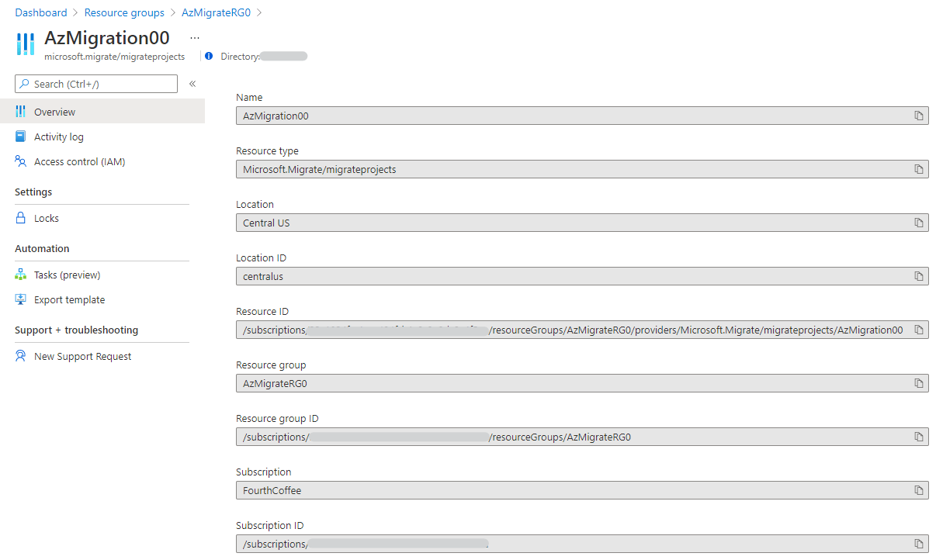Click the AzMigration00 migrate project icon
This screenshot has width=936, height=560.
[x=26, y=43]
